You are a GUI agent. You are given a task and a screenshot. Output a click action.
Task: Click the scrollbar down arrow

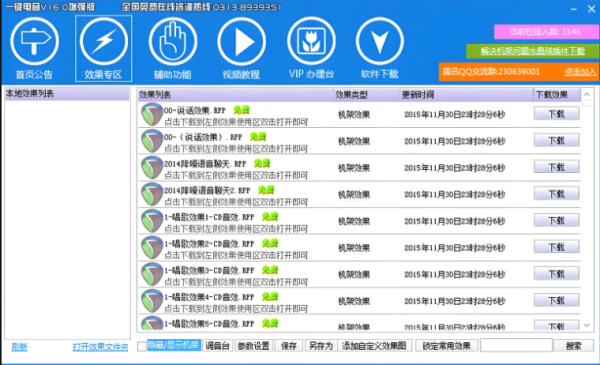tap(587, 325)
